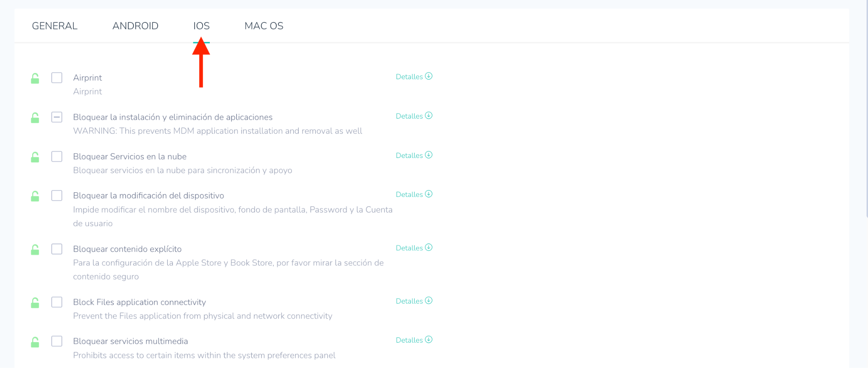Toggle lock icon for Bloquear contenido explícito
Image resolution: width=868 pixels, height=368 pixels.
pos(35,249)
